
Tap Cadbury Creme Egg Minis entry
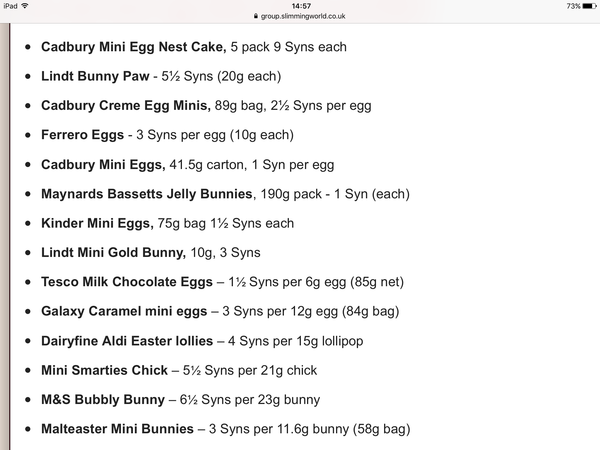pos(206,106)
